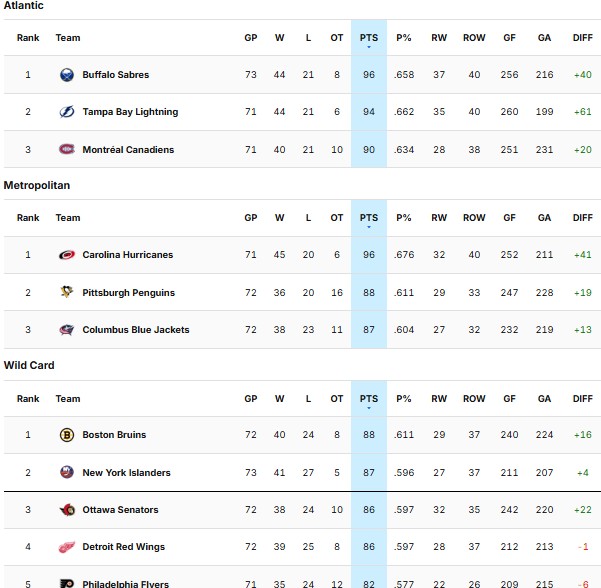Click the Boston Bruins logo
This screenshot has height=588, width=601.
pyautogui.click(x=67, y=435)
